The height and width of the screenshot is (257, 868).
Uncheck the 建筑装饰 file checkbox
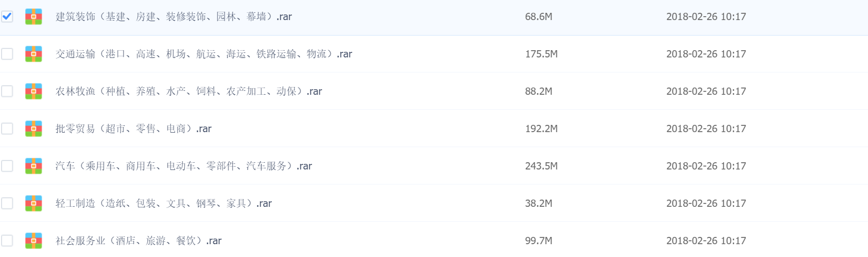7,17
